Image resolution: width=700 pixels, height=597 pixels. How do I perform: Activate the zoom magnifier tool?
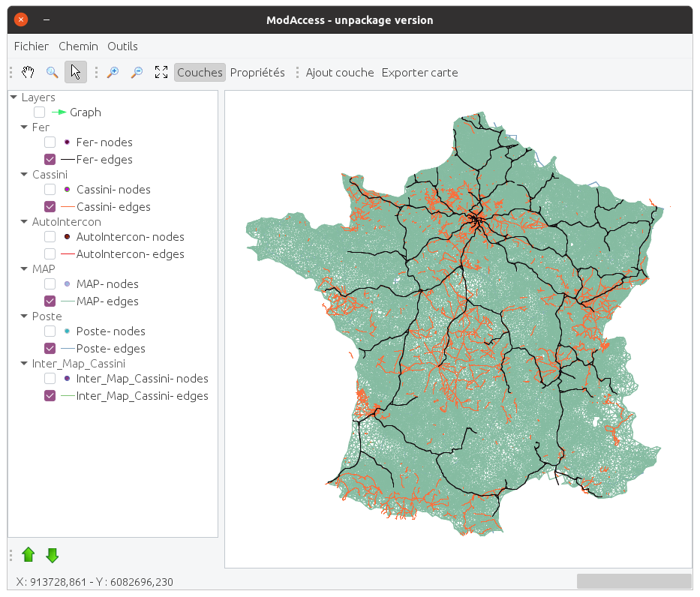tap(53, 72)
